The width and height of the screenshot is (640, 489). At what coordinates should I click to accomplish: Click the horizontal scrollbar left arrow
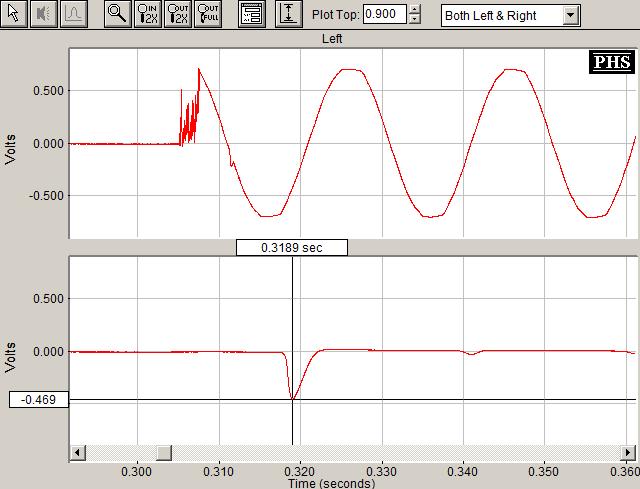click(78, 452)
